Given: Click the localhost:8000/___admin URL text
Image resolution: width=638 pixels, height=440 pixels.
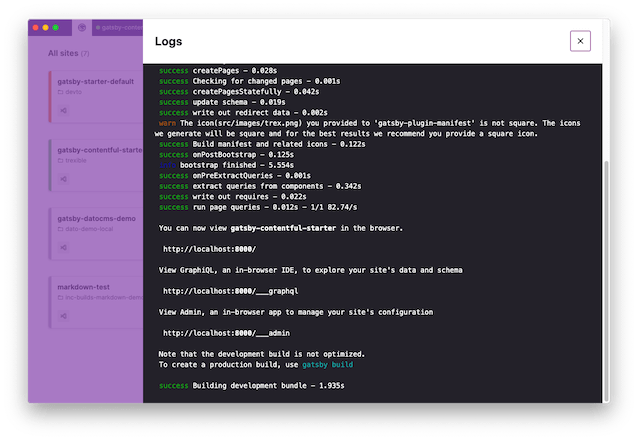Looking at the screenshot, I should 227,333.
